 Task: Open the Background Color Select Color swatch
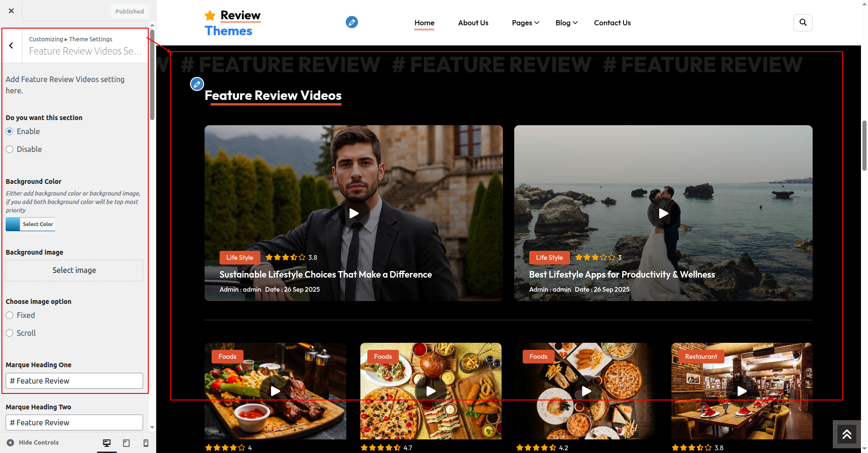click(x=31, y=224)
